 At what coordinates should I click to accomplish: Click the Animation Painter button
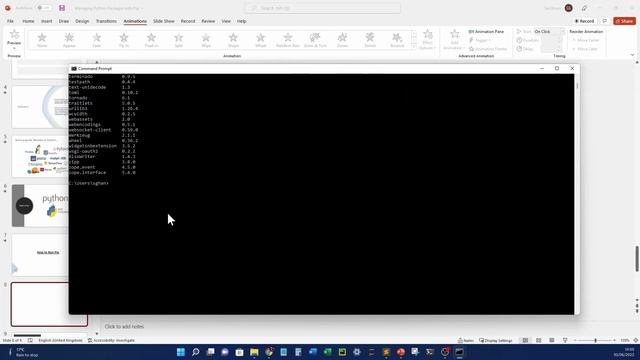488,49
